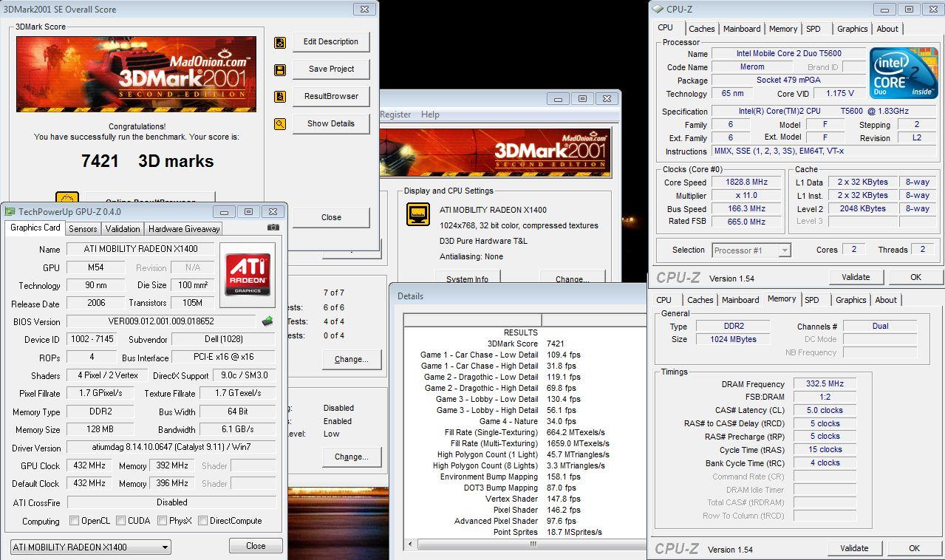Click OK in the lower CPU-Z window
945x560 pixels.
914,548
